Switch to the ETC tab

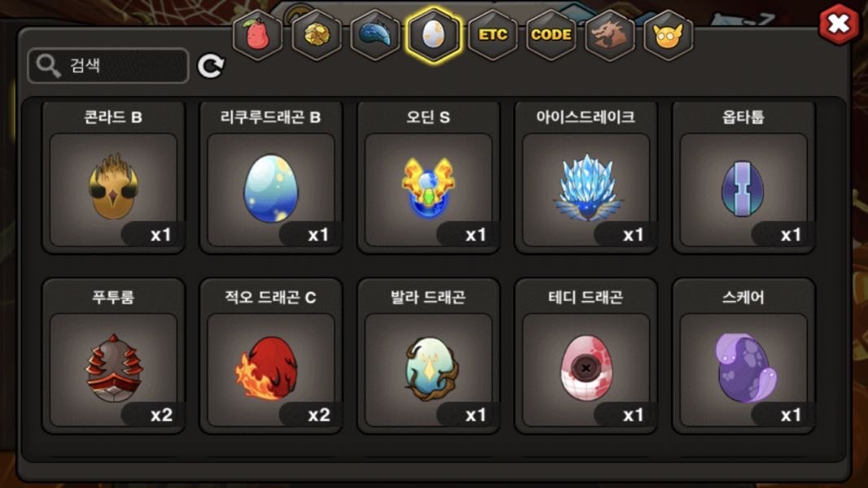click(x=493, y=35)
